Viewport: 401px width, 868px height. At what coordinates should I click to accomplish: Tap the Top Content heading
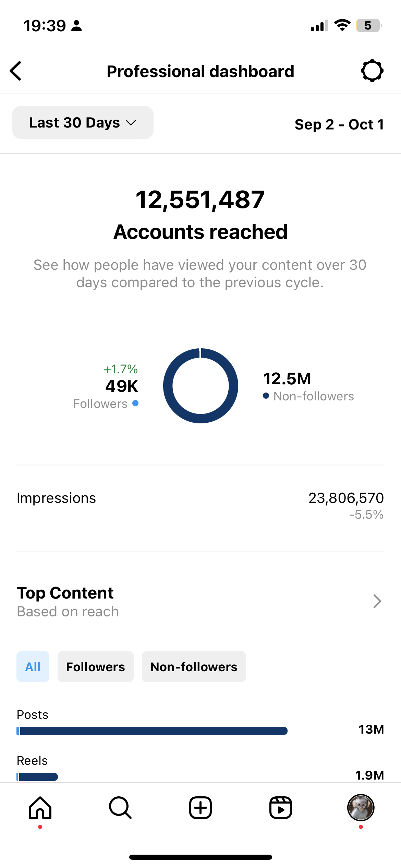(x=65, y=593)
